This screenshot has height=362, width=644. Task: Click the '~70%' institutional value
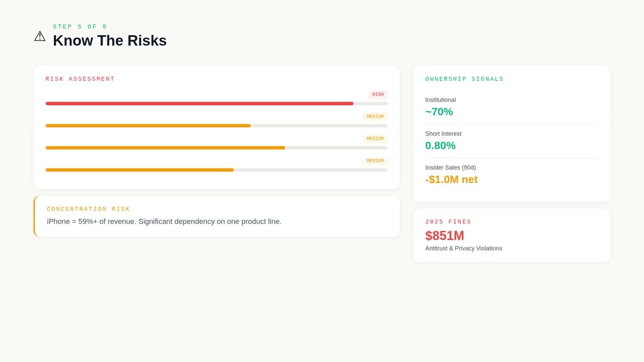pyautogui.click(x=439, y=112)
